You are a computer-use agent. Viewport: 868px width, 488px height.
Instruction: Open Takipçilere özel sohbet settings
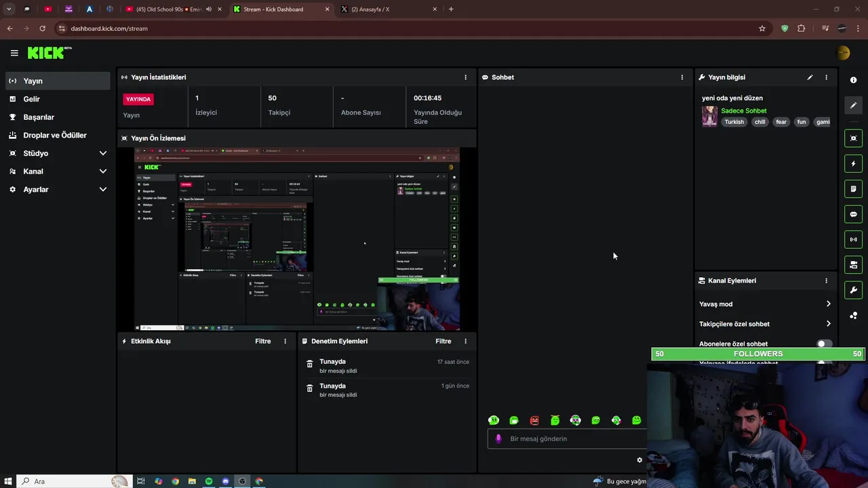click(x=765, y=324)
